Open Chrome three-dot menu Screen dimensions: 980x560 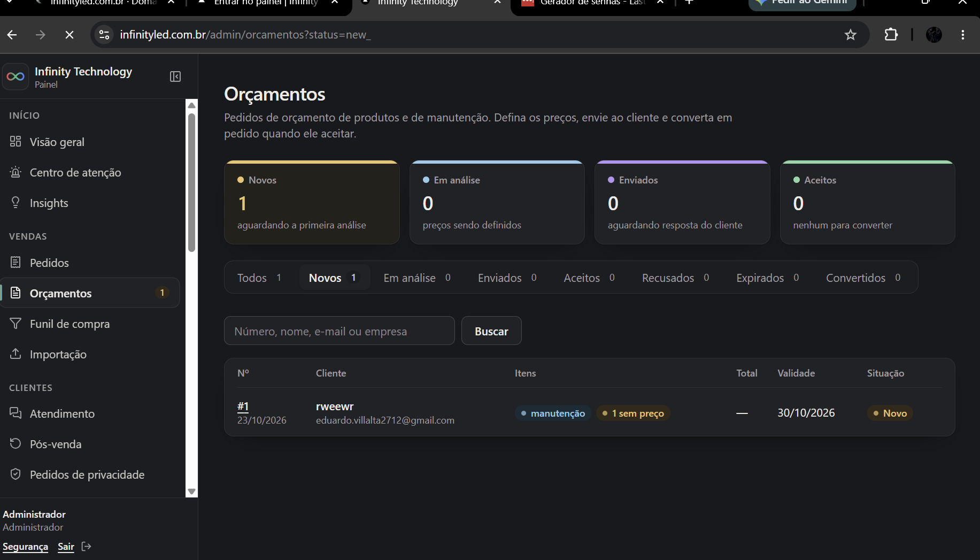pos(963,35)
